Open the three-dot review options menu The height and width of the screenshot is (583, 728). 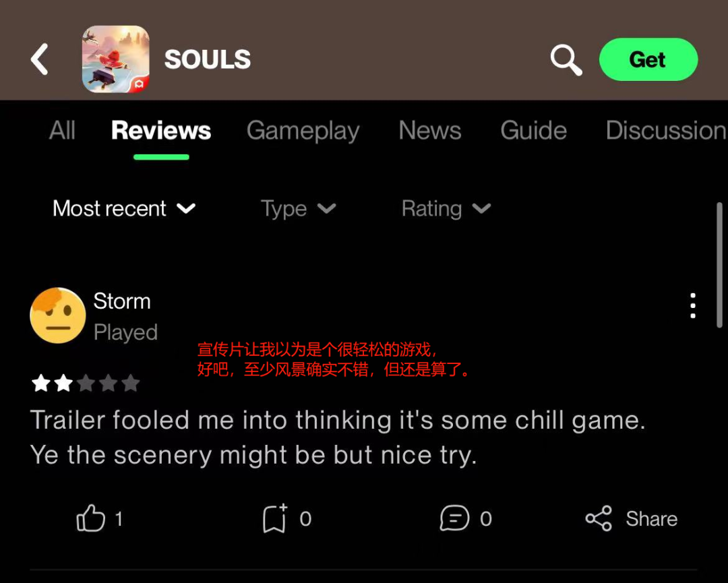click(x=693, y=305)
